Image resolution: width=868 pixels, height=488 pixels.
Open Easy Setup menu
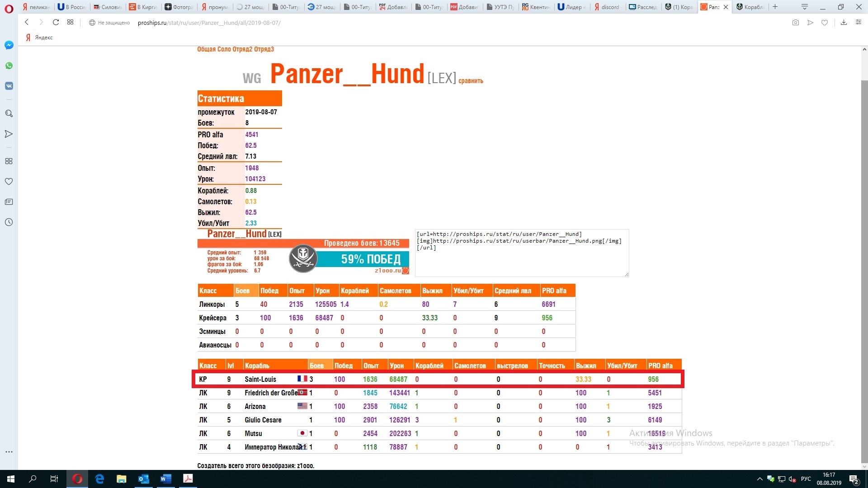point(859,23)
